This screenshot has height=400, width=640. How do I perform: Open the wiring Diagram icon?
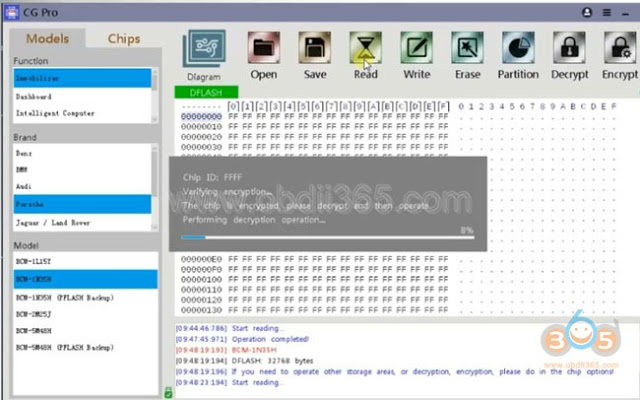[x=204, y=49]
